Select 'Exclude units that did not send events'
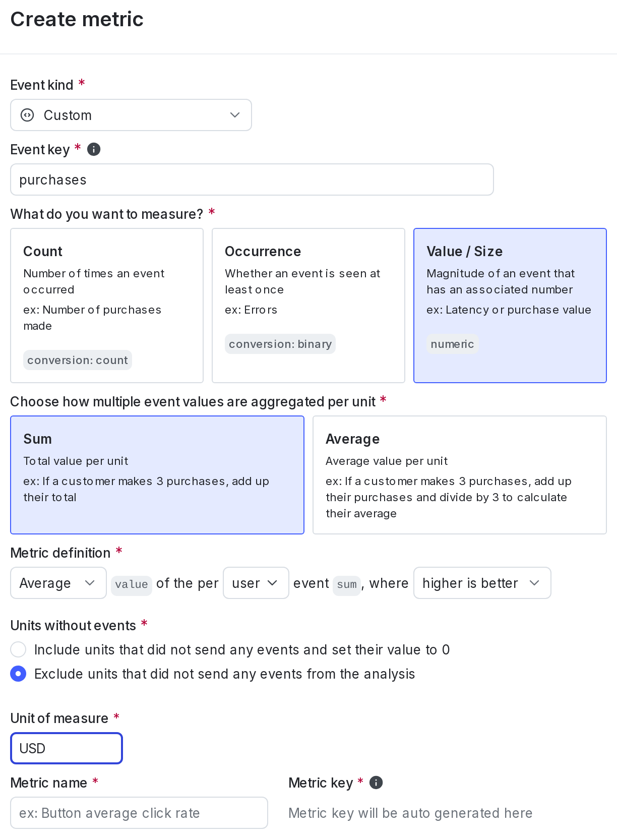The height and width of the screenshot is (840, 617). (x=18, y=674)
